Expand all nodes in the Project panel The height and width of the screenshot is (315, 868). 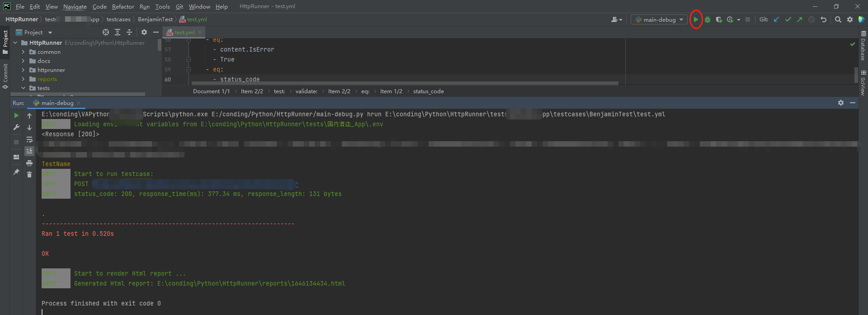coord(118,32)
